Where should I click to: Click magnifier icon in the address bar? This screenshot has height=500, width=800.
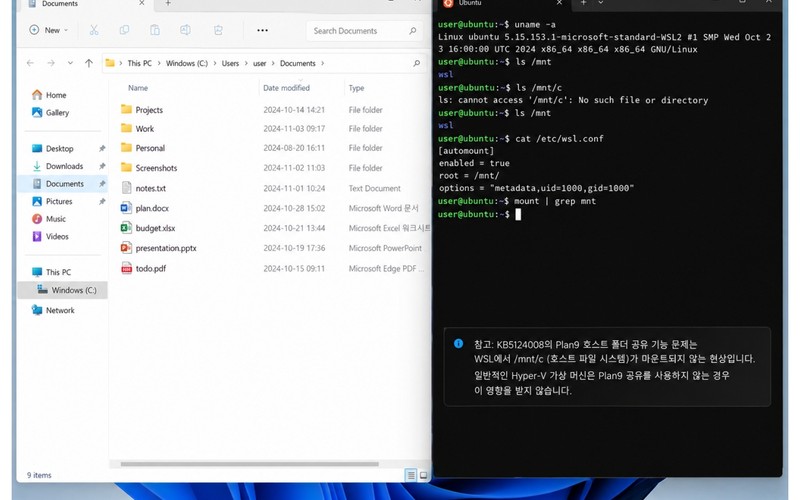416,63
